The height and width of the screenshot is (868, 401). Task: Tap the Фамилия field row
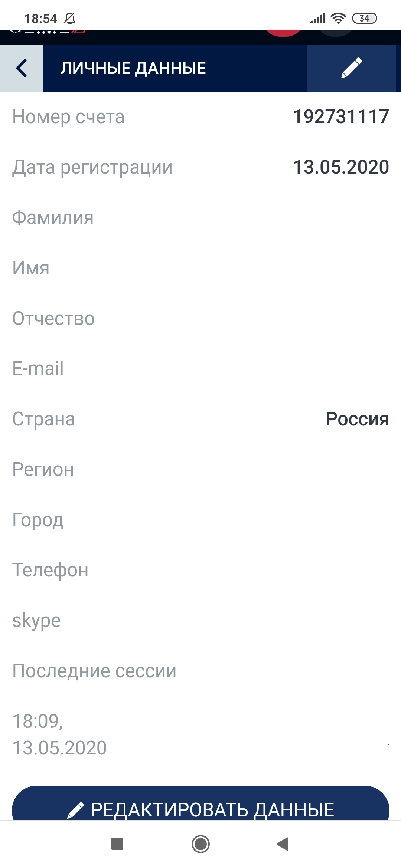(x=200, y=218)
